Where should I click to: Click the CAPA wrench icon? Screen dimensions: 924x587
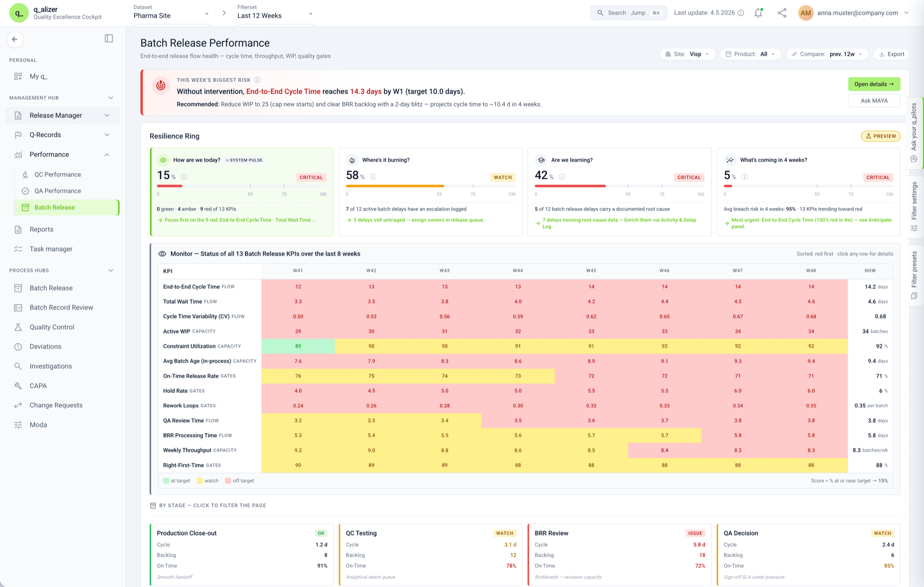(x=18, y=386)
